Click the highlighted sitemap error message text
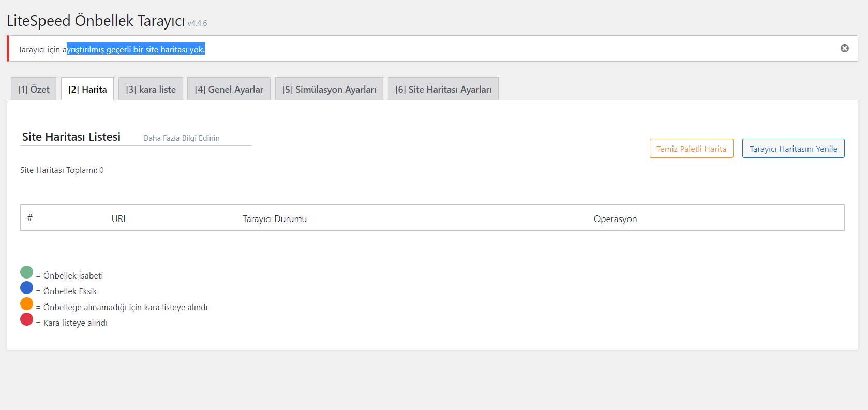Image resolution: width=868 pixels, height=410 pixels. coord(136,49)
